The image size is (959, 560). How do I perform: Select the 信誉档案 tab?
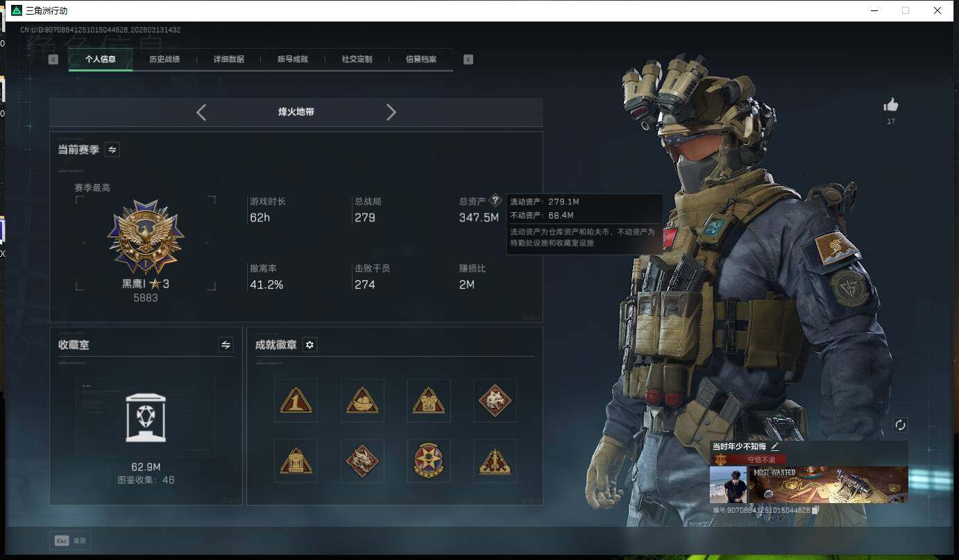click(421, 60)
